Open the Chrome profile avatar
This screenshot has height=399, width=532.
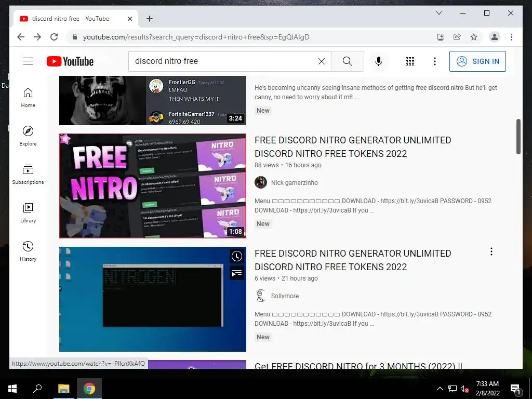[495, 37]
